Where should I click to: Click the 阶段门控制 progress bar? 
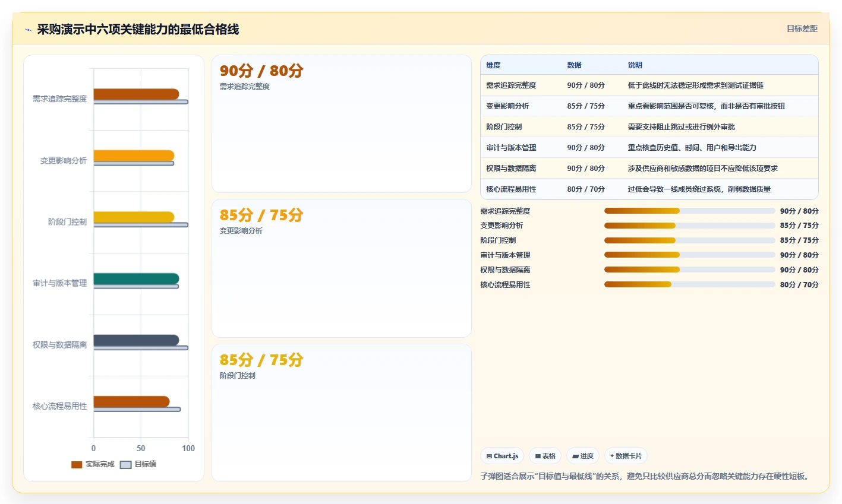[690, 240]
